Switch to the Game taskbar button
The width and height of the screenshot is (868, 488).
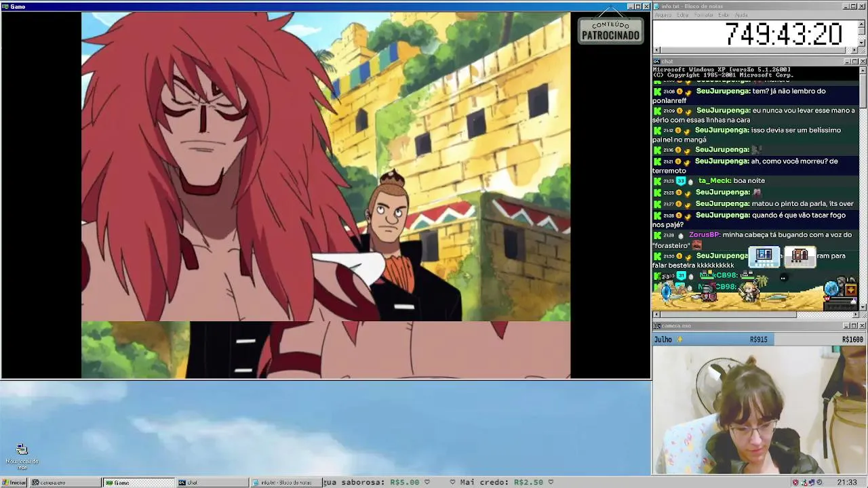coord(139,483)
